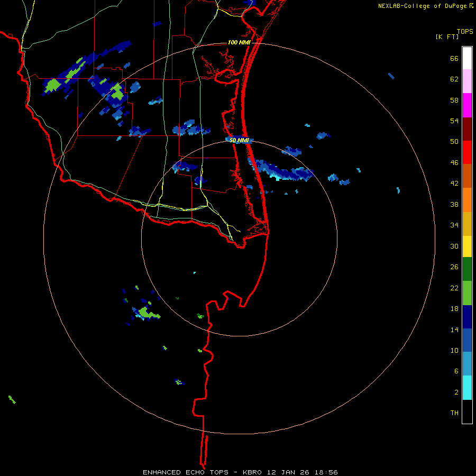Click the dark red legend color block

467,129
